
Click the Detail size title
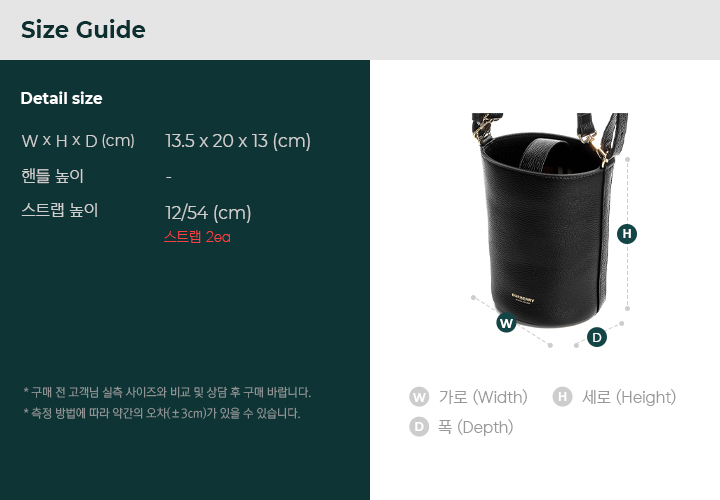pyautogui.click(x=62, y=98)
